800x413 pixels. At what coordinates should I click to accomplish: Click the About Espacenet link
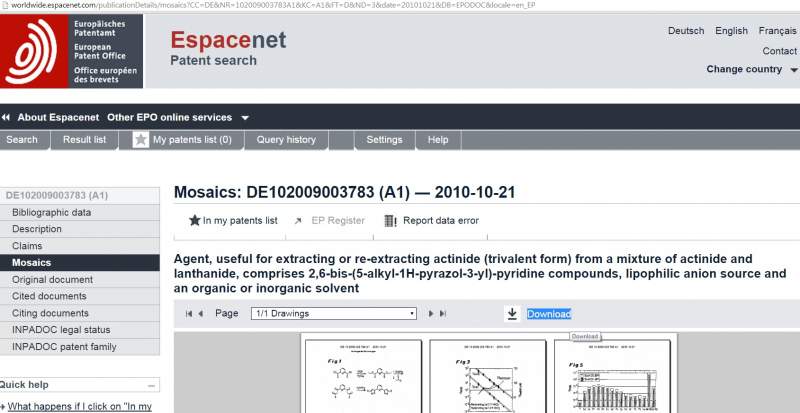(x=58, y=117)
